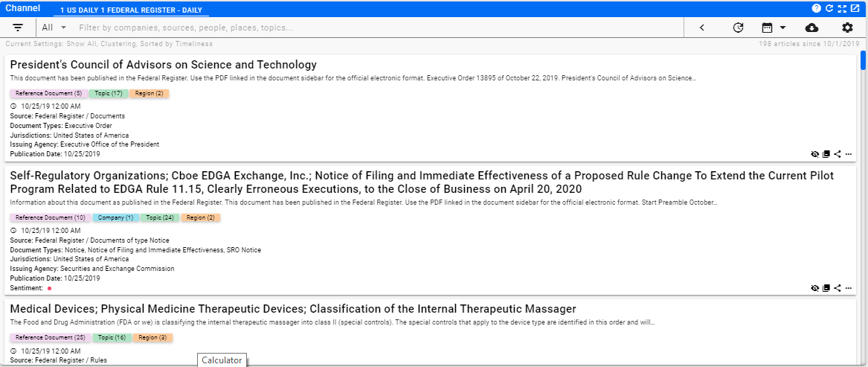Share the President's Council article
Viewport: 868px width, 367px height.
pos(838,154)
